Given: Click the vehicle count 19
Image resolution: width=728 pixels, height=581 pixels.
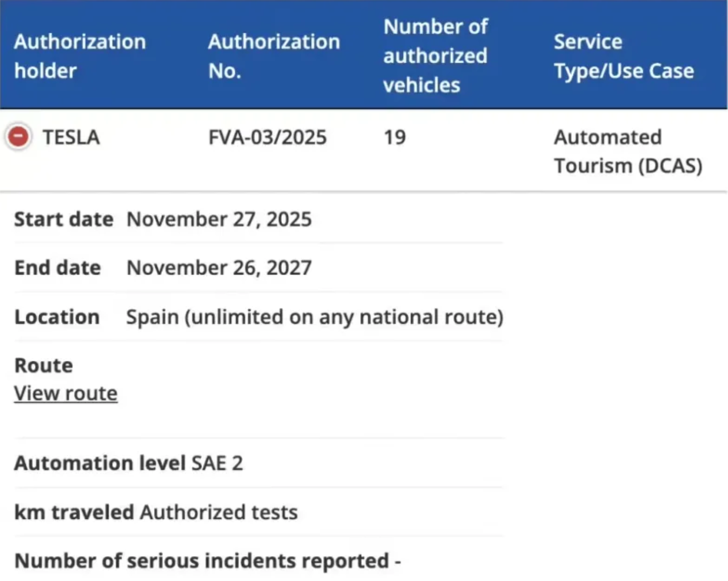Looking at the screenshot, I should (395, 137).
